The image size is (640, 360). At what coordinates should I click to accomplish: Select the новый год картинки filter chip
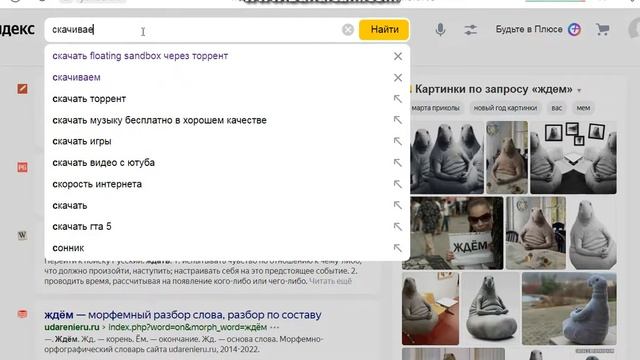pyautogui.click(x=505, y=108)
